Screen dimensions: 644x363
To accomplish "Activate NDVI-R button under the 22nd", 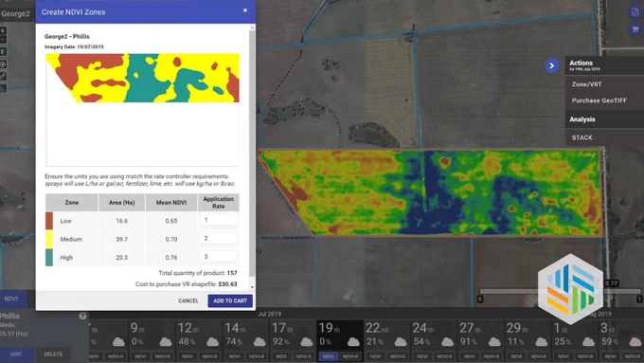I will (x=398, y=356).
